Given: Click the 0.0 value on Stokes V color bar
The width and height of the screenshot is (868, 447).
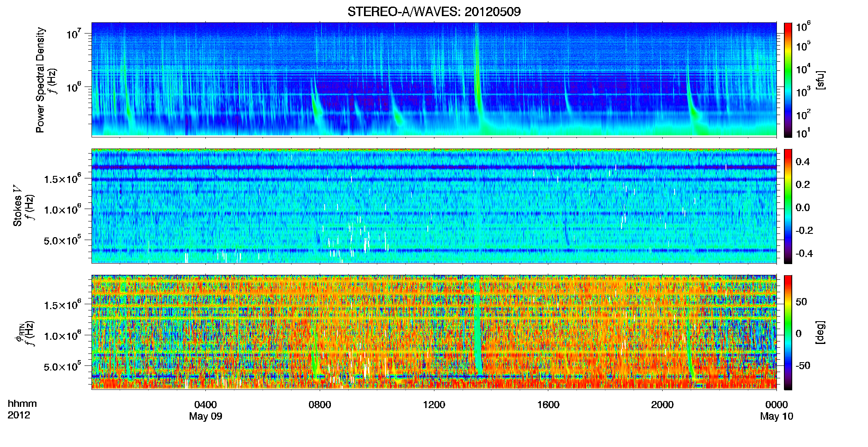Looking at the screenshot, I should 803,207.
